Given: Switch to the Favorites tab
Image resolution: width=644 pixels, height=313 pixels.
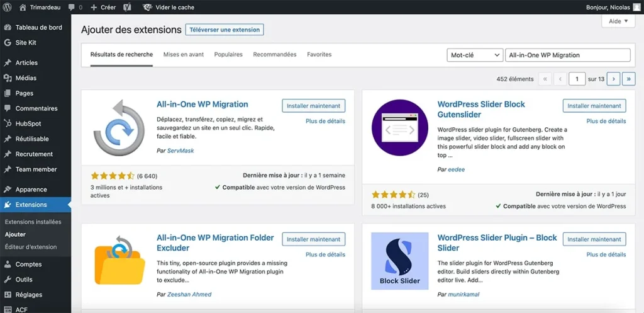Looking at the screenshot, I should pos(319,54).
